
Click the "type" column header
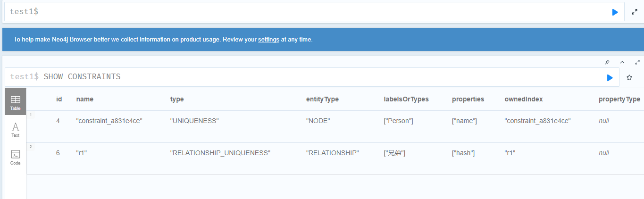click(177, 99)
